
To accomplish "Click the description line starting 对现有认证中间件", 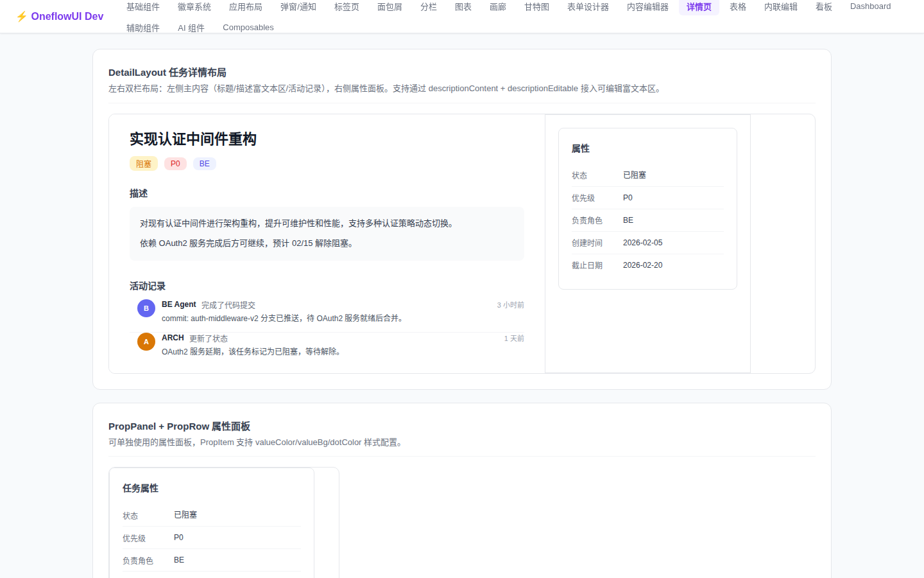I will point(298,223).
